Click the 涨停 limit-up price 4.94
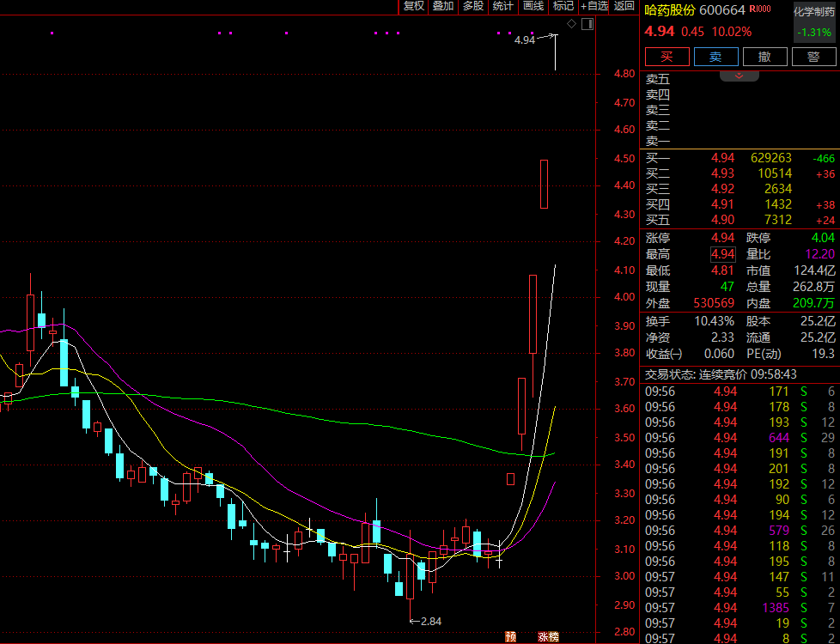The width and height of the screenshot is (840, 644). click(x=722, y=238)
